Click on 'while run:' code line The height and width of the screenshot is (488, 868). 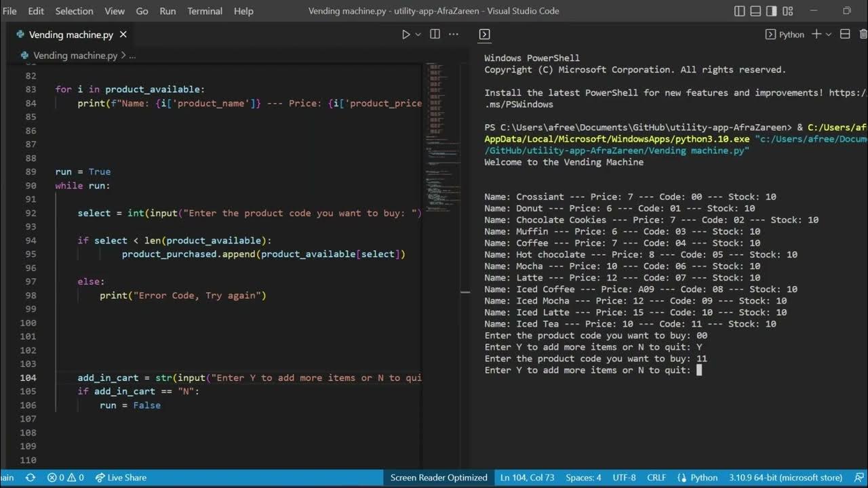point(83,185)
